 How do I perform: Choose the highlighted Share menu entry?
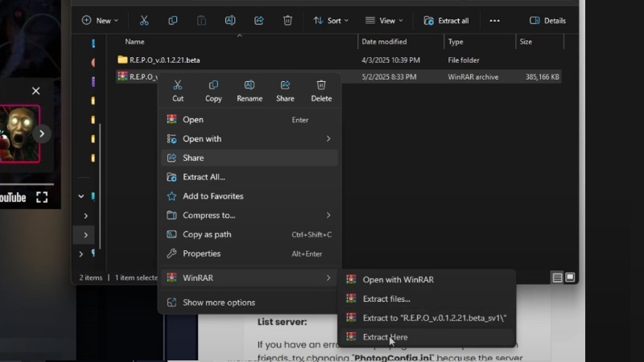point(250,158)
